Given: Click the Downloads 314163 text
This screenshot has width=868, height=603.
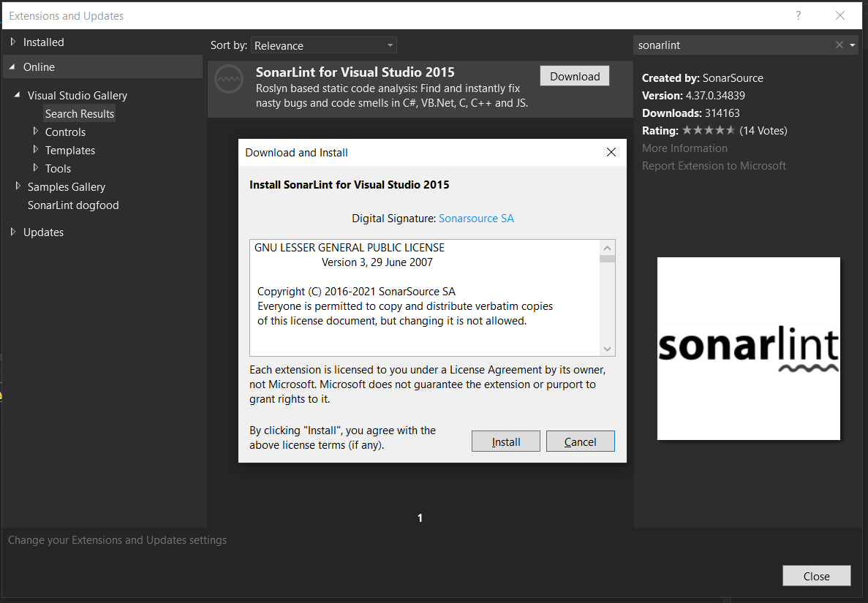Looking at the screenshot, I should (691, 113).
